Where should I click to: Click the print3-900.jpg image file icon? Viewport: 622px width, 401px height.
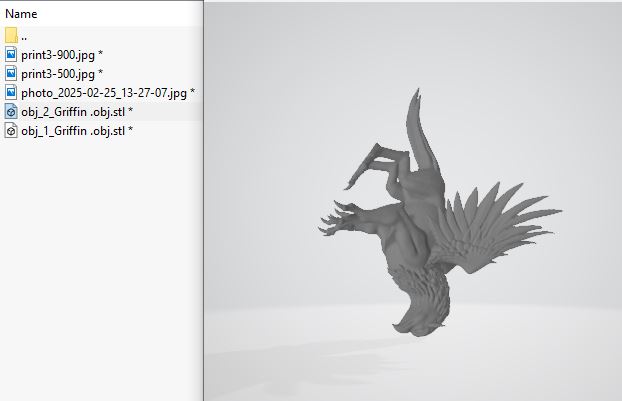point(11,54)
